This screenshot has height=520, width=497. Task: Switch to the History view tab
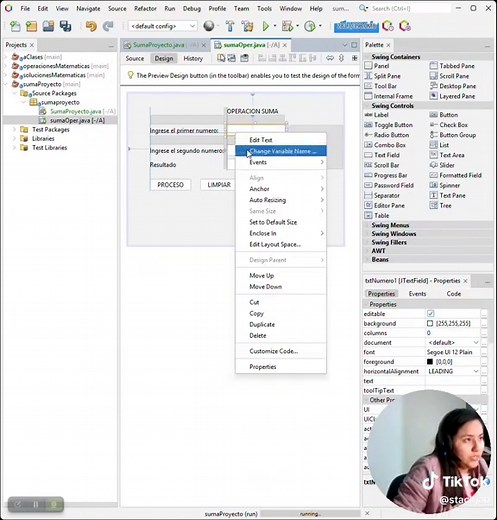pyautogui.click(x=193, y=59)
